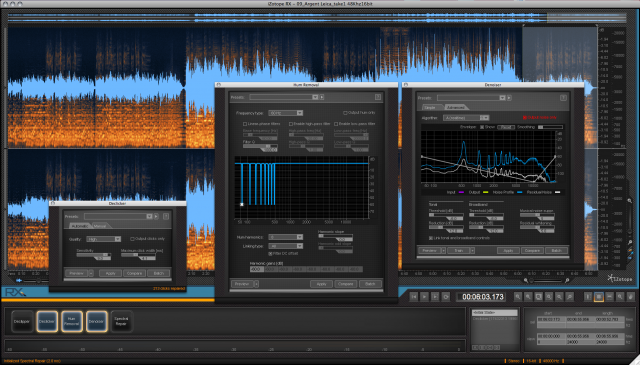Switch to the Automatic tab in Declicker
The image size is (640, 365).
click(80, 226)
